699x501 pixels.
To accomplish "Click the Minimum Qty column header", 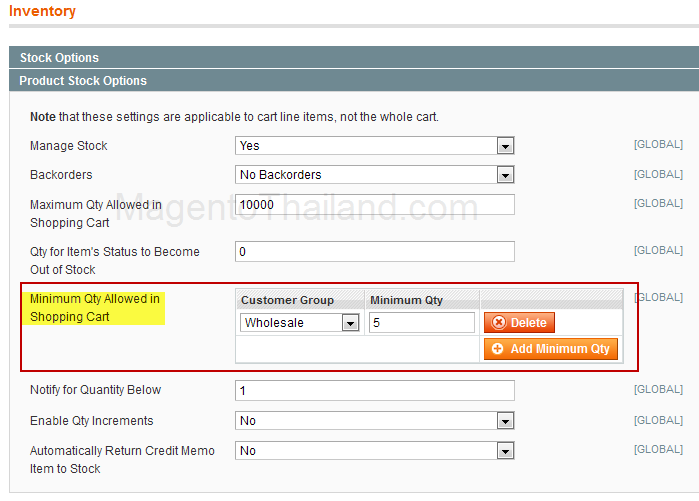I will pos(406,300).
